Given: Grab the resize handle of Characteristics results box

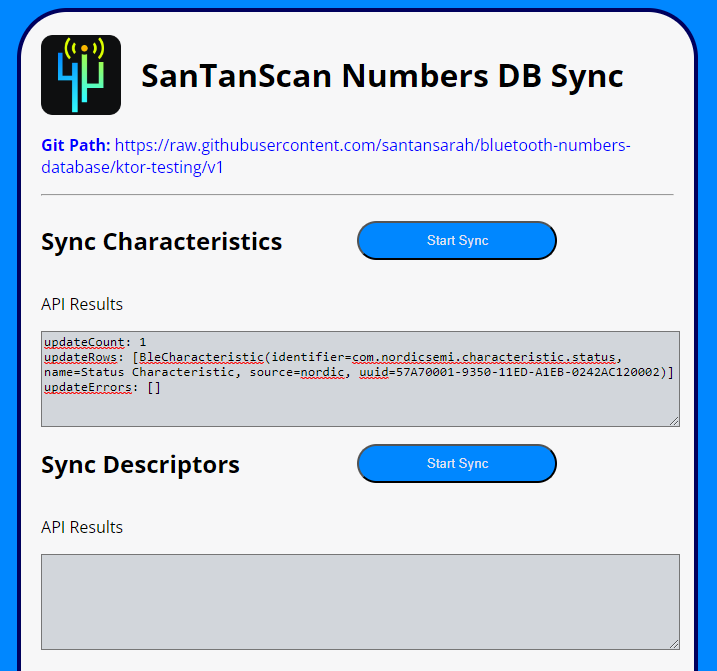Looking at the screenshot, I should pyautogui.click(x=674, y=421).
